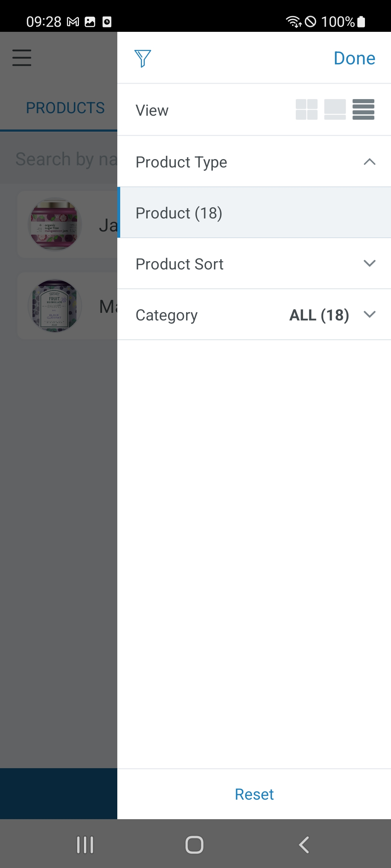
Task: Tap the Android home button icon
Action: 194,845
